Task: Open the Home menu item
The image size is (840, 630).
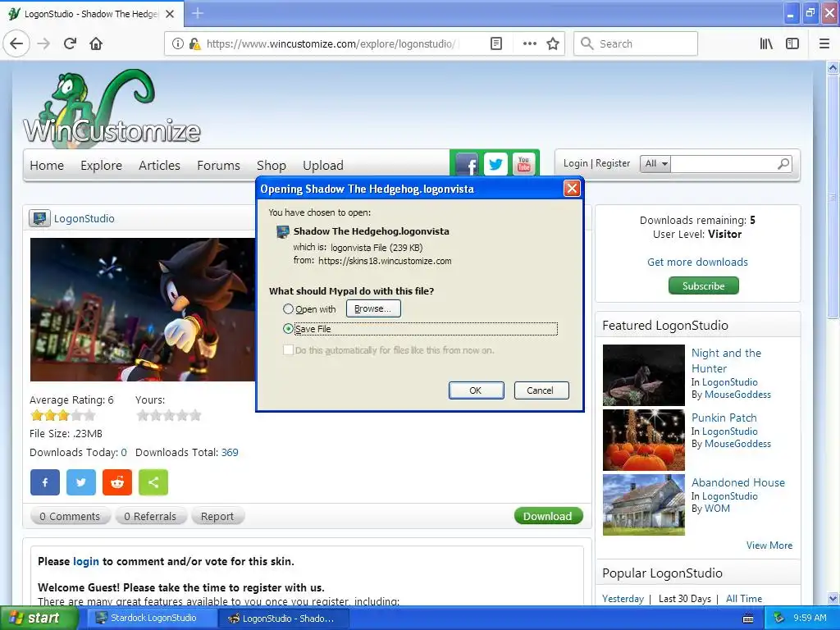Action: pos(47,166)
